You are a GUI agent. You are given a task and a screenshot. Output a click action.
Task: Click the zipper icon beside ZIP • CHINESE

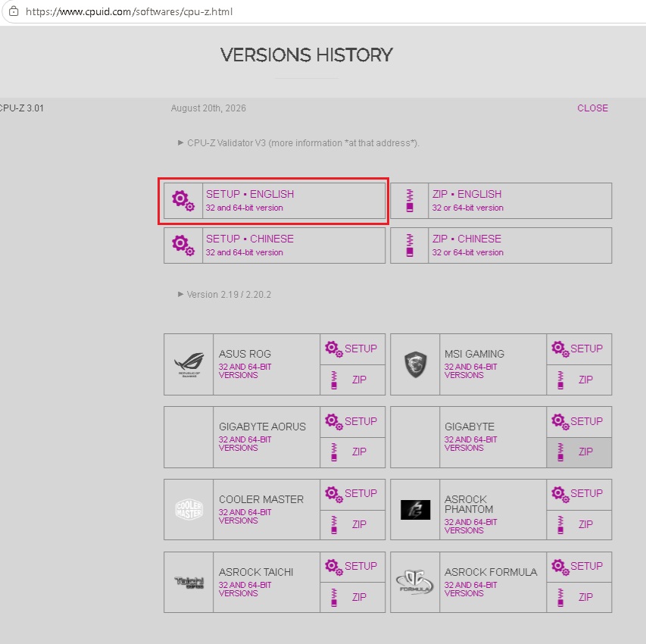410,245
